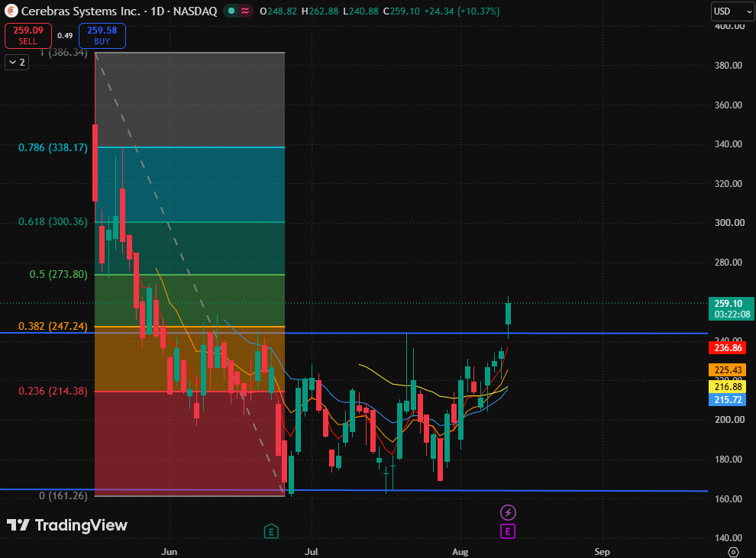Expand the indicators legend showing 2
756x558 pixels.
(17, 62)
